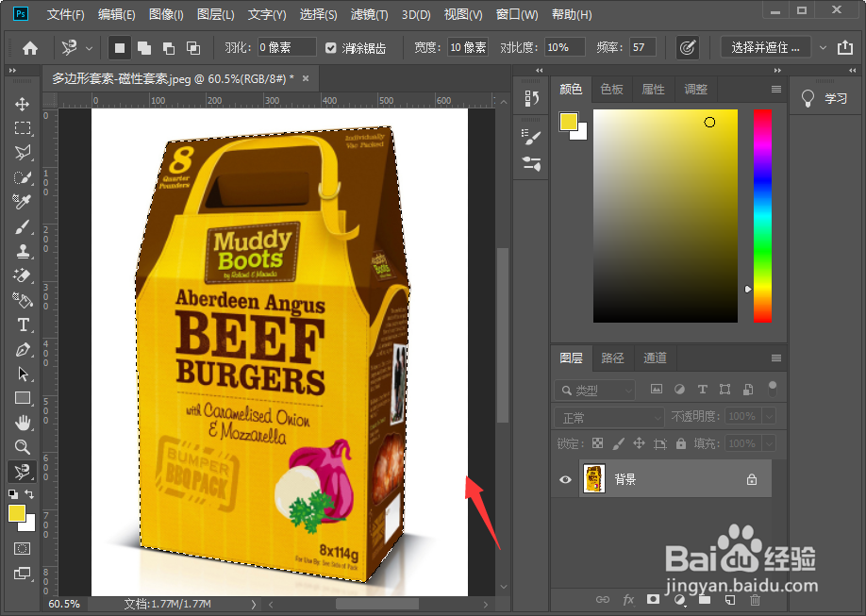Toggle pen pressure for width icon
Screen dimensions: 866x616
pyautogui.click(x=687, y=48)
